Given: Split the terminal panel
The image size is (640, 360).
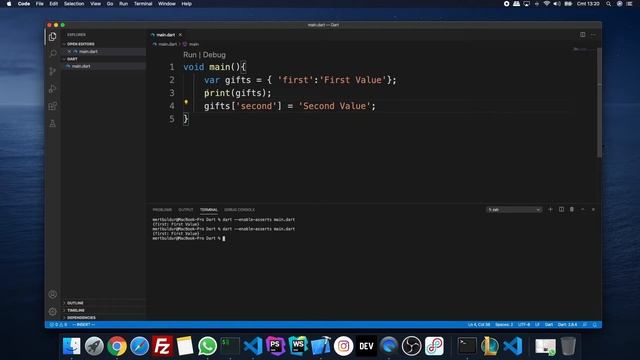Looking at the screenshot, I should coord(561,209).
